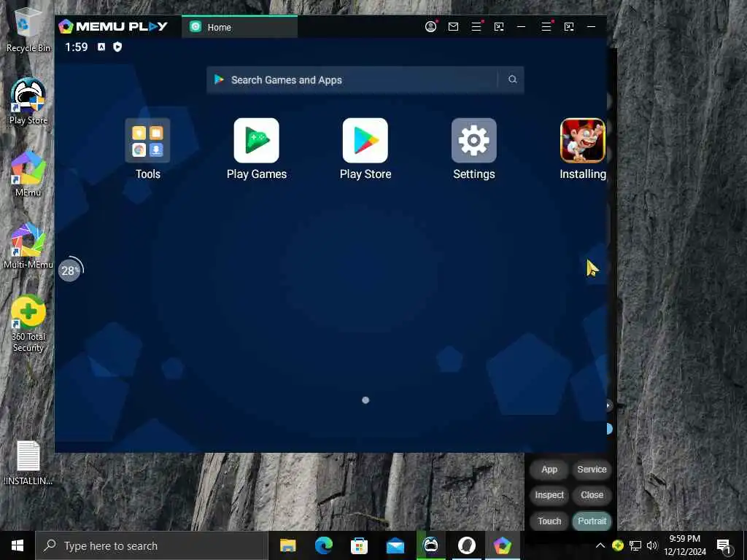Select the 360 Total Security shortcut
Viewport: 747px width, 560px height.
(x=28, y=324)
